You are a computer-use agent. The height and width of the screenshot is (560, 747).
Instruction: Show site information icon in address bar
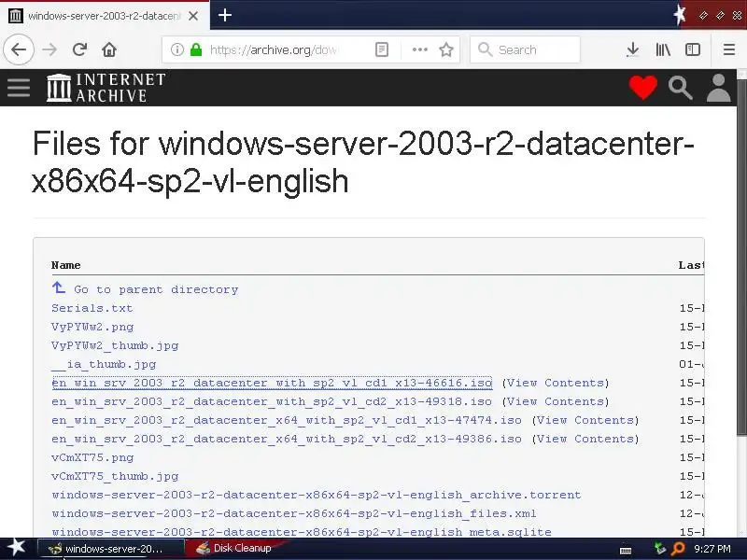[x=177, y=49]
